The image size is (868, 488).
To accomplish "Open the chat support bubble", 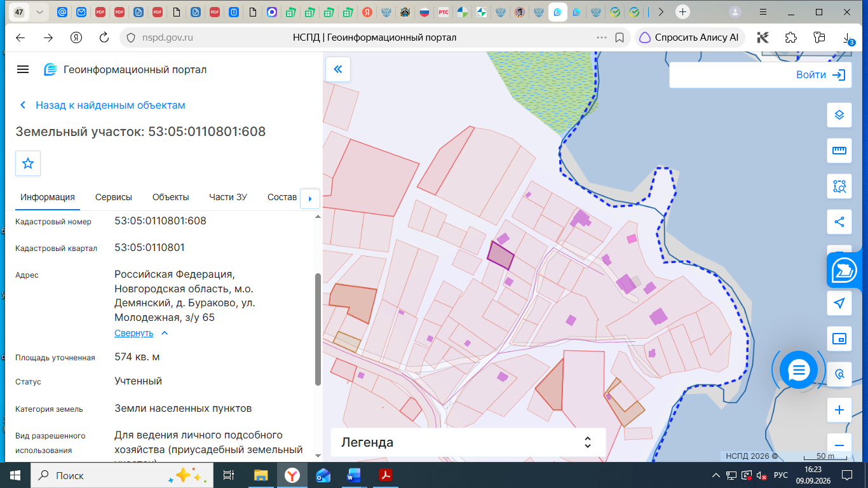I will 799,370.
